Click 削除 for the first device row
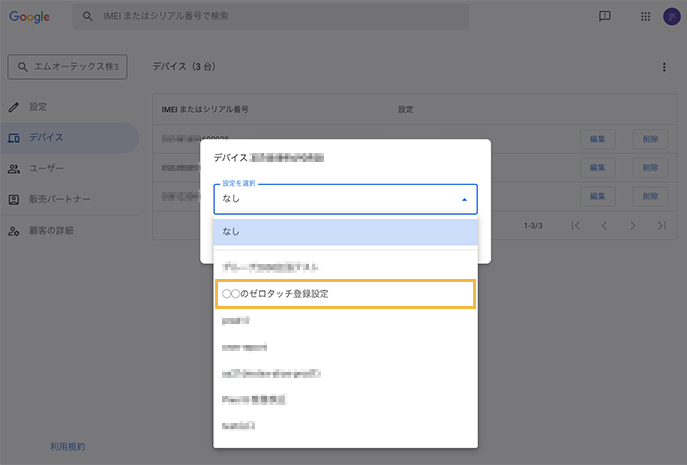This screenshot has height=465, width=687. 650,139
